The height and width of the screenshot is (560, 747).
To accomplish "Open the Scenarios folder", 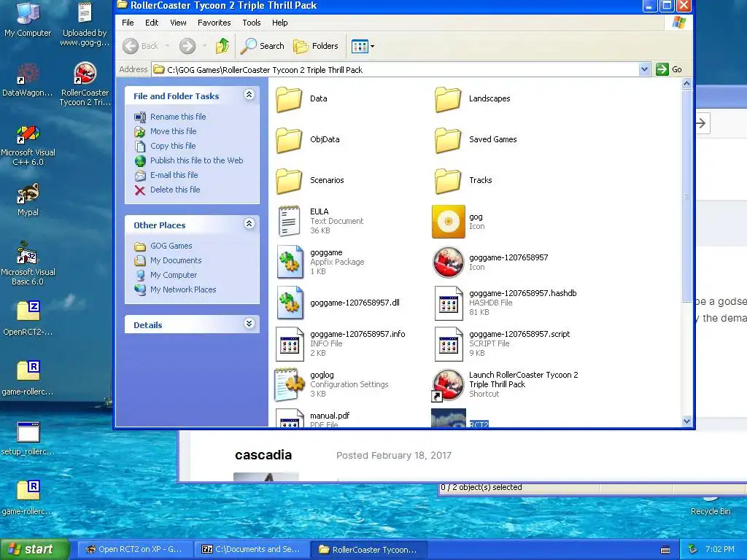I will pyautogui.click(x=309, y=181).
